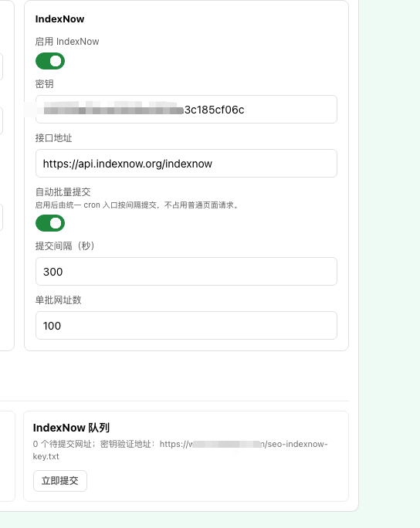Click the IndexNow section heading
Screen dimensions: 420x528
coord(59,19)
